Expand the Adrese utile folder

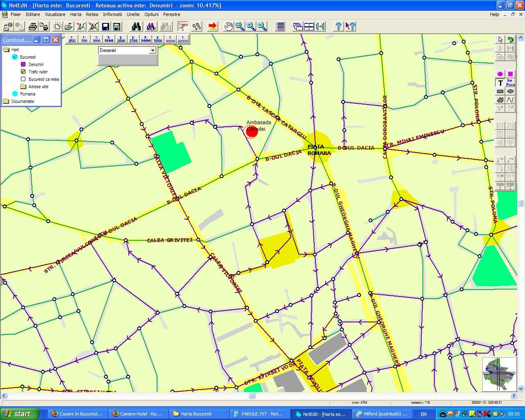23,87
